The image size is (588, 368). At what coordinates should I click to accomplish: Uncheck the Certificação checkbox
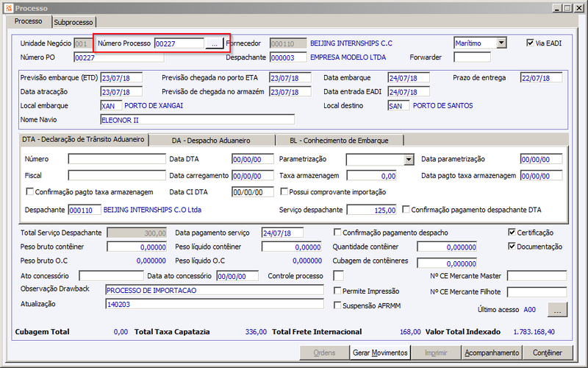click(x=512, y=233)
